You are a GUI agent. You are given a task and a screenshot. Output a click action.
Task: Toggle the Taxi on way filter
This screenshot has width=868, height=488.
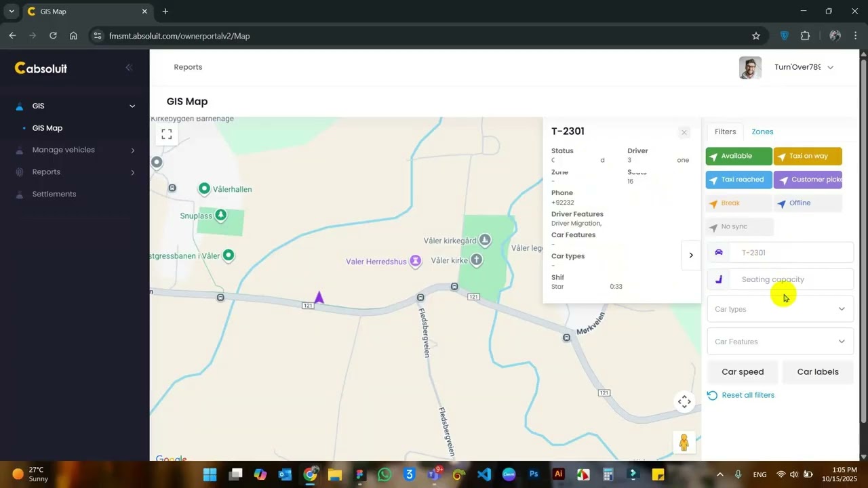click(x=808, y=157)
